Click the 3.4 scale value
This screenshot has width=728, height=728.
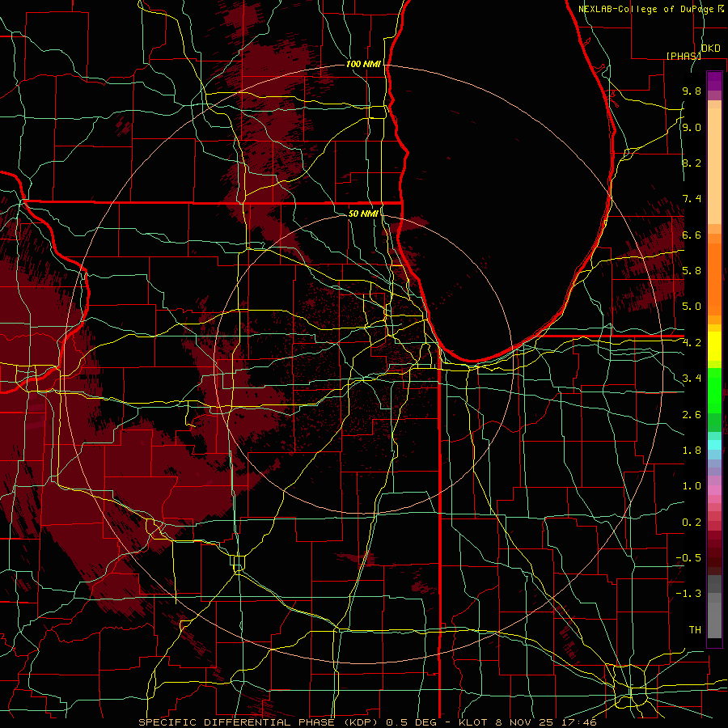[692, 379]
